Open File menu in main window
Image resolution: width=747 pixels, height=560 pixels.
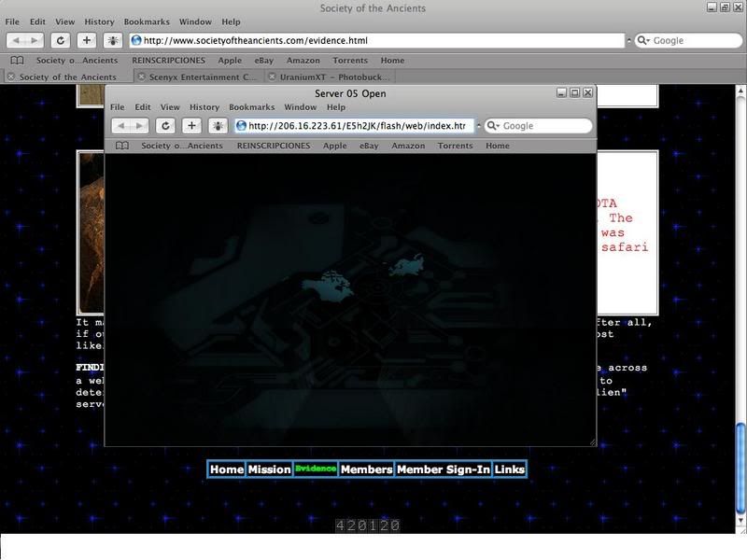pos(12,21)
